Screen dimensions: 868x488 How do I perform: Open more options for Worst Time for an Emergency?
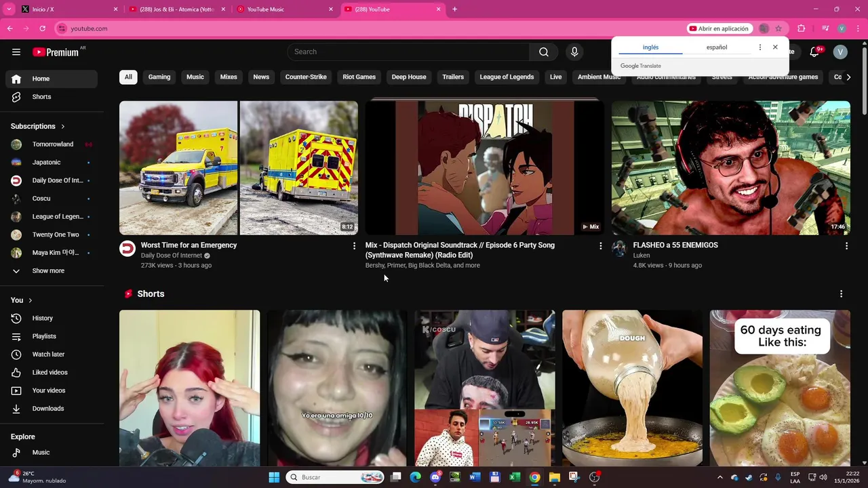pos(354,246)
